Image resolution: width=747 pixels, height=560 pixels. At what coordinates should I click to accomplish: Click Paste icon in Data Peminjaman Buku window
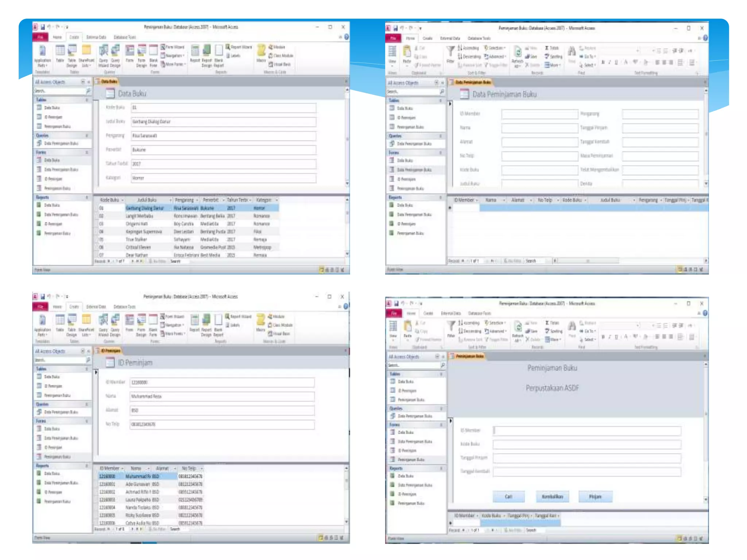click(407, 52)
